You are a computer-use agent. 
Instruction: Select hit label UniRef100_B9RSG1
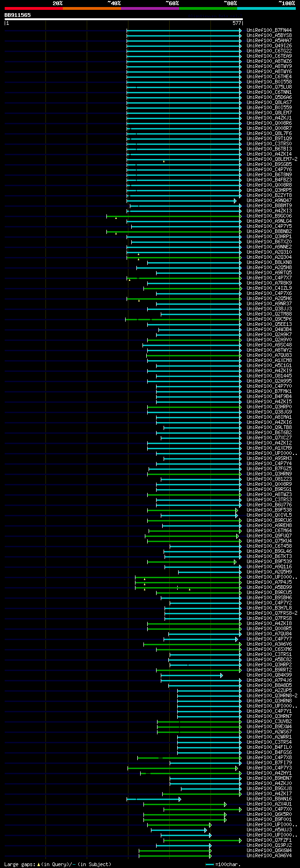coord(269,490)
